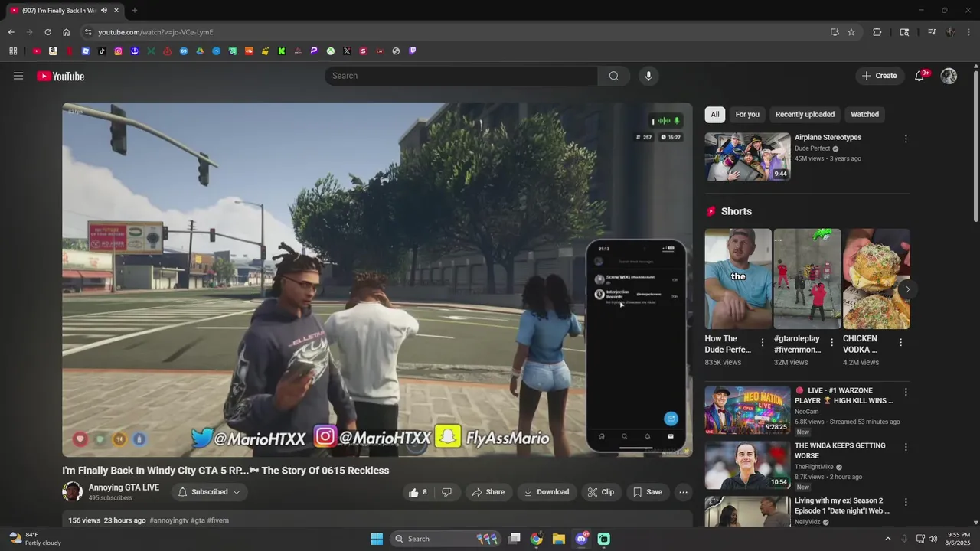Screen dimensions: 980x551
Task: Open THE WNBA KEEPS GETTING WORSE title
Action: [x=839, y=450]
